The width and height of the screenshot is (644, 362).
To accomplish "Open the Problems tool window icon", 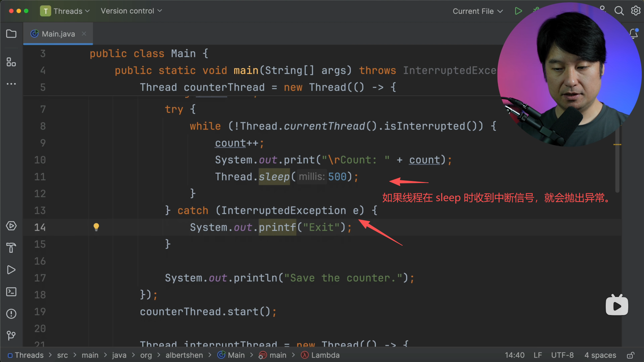I will (11, 314).
